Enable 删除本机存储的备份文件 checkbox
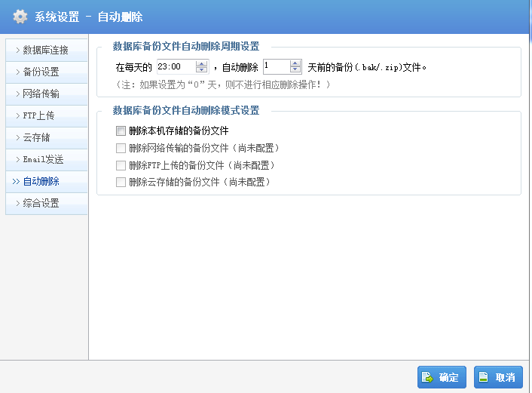Viewport: 532px width, 393px height. coord(121,130)
